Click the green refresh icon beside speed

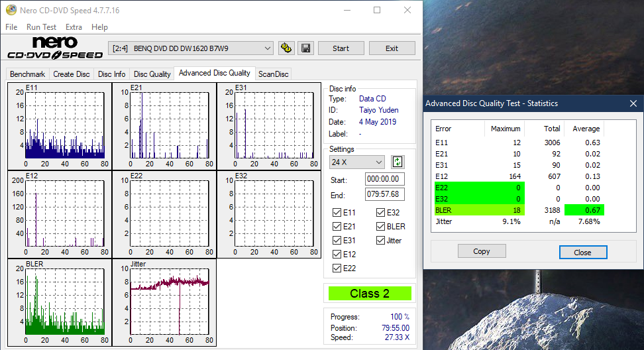[x=398, y=162]
